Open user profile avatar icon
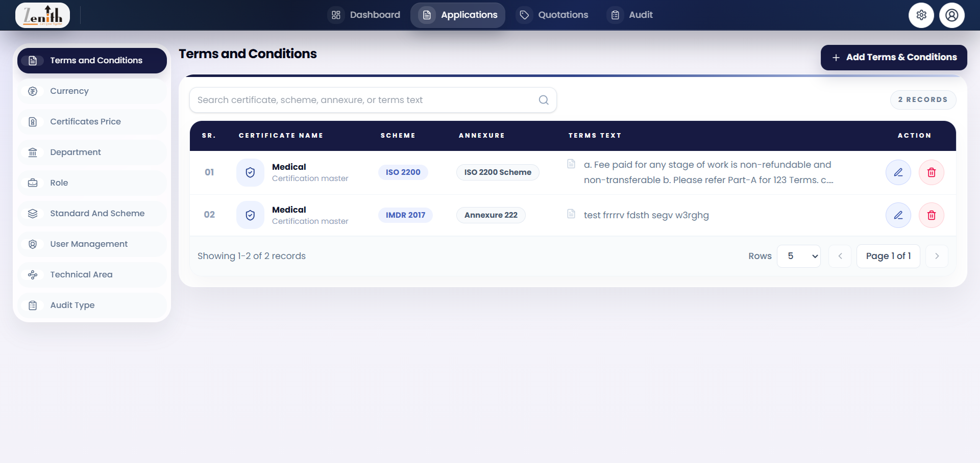Screen dimensions: 980x463 [x=952, y=15]
